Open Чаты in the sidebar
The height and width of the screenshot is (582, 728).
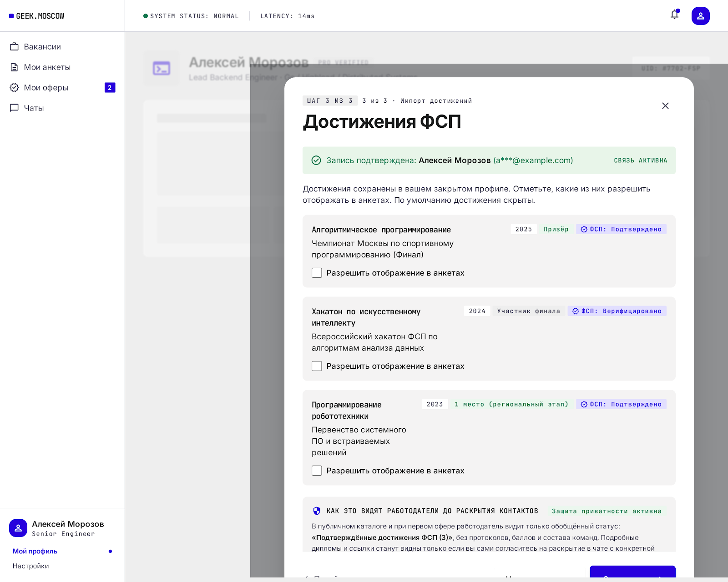(x=62, y=108)
